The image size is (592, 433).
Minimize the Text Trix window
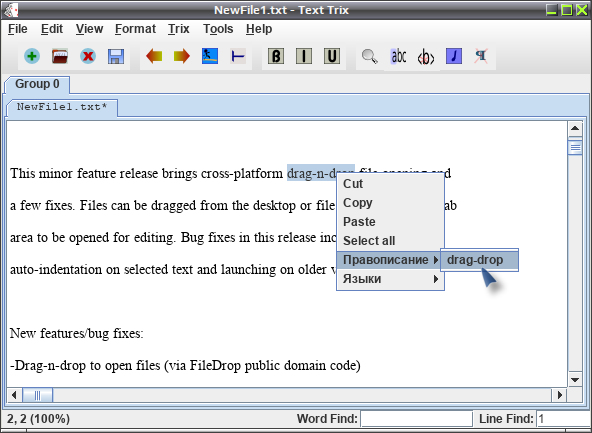pos(552,10)
